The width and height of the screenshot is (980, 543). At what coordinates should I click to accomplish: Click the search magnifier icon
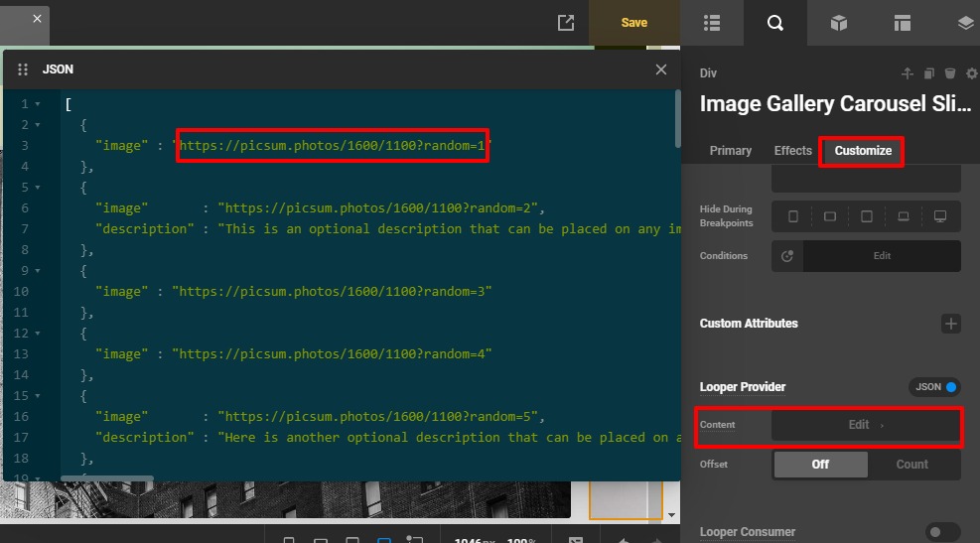(x=775, y=23)
